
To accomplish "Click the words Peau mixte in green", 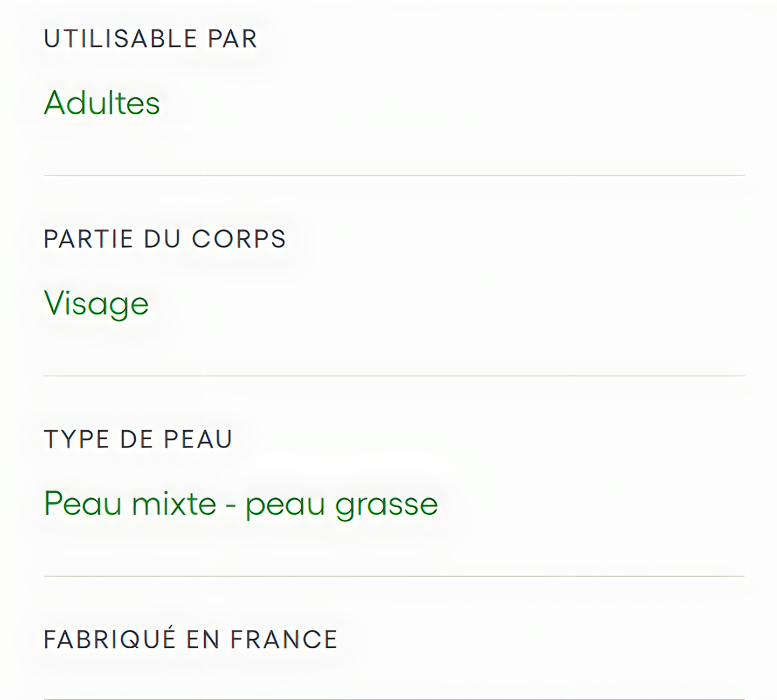I will pyautogui.click(x=130, y=504).
